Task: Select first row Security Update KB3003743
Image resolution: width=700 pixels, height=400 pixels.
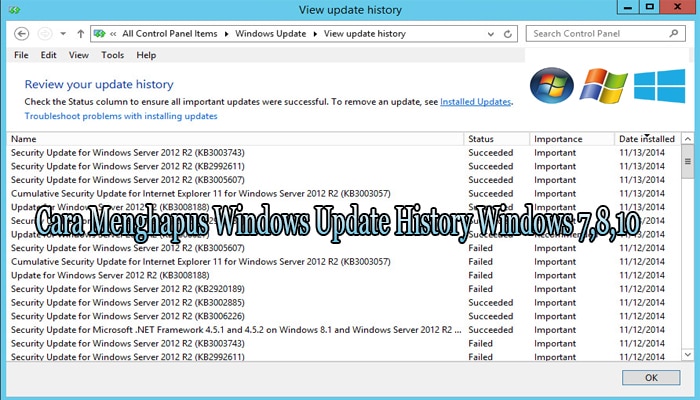Action: 344,153
